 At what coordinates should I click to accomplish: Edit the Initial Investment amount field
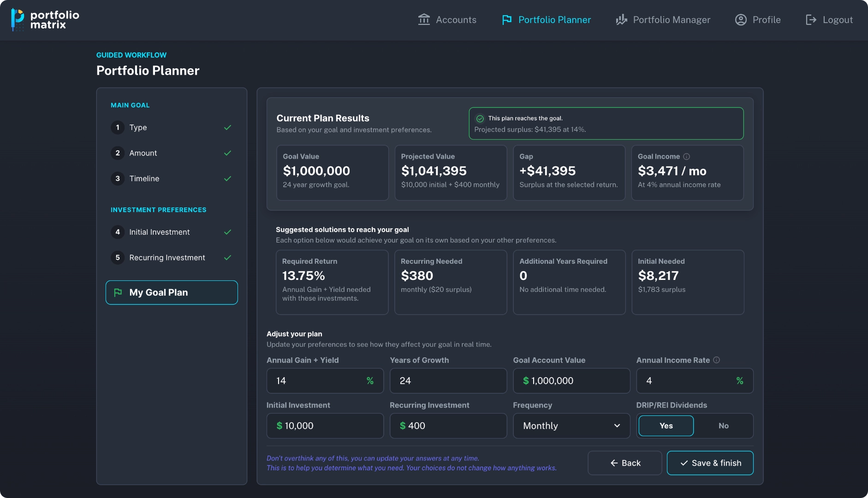pyautogui.click(x=325, y=426)
